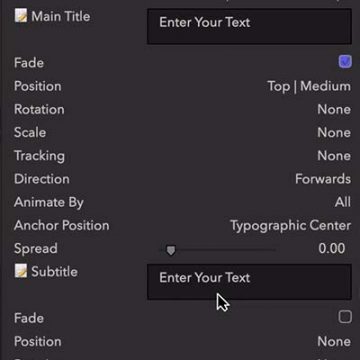This screenshot has height=360, width=360.
Task: Click the Main Title text field
Action: pos(249,26)
